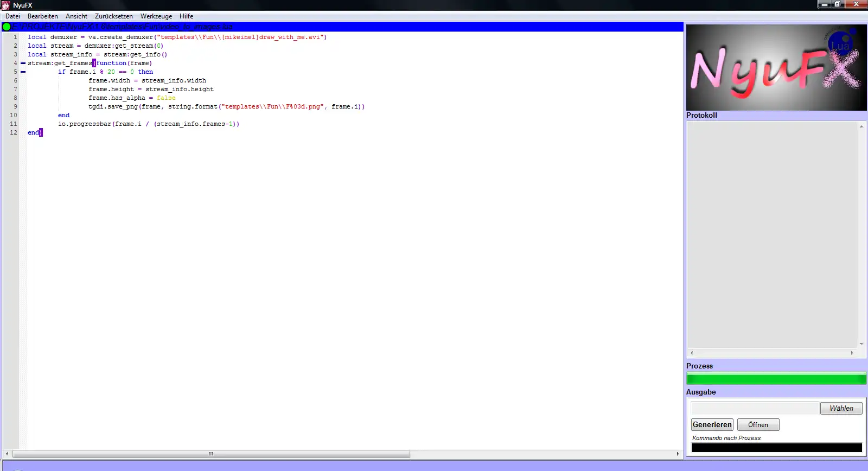The image size is (868, 471).
Task: Open the Bearbeiten menu
Action: point(43,16)
